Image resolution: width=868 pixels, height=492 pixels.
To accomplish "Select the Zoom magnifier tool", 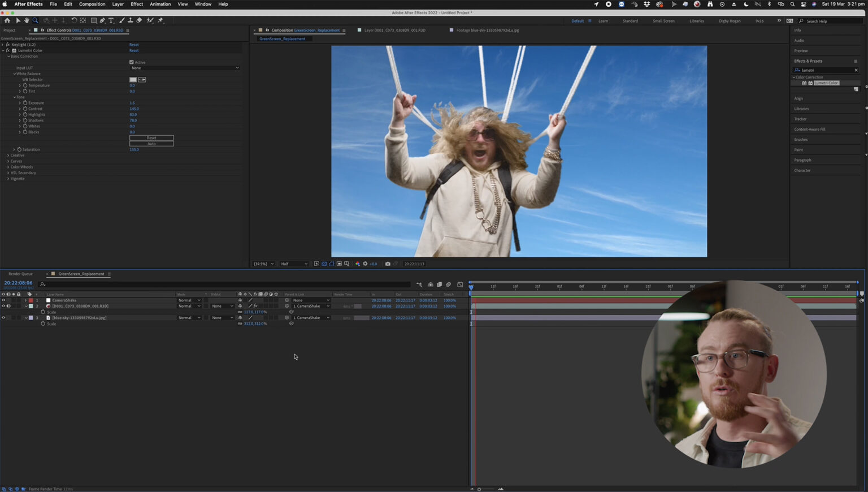I will tap(35, 20).
